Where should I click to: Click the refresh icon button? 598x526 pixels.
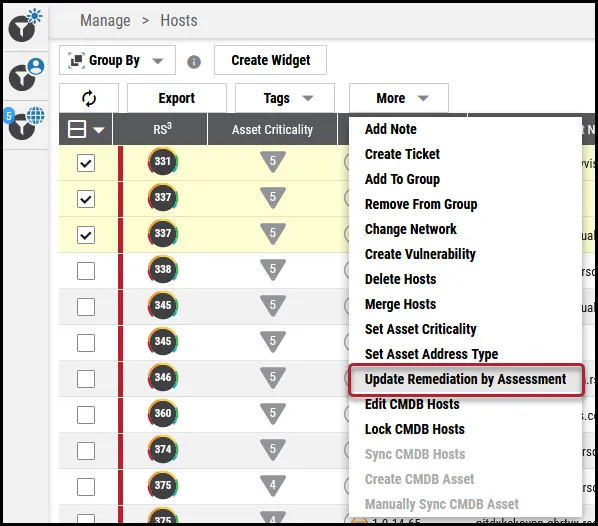(x=89, y=98)
